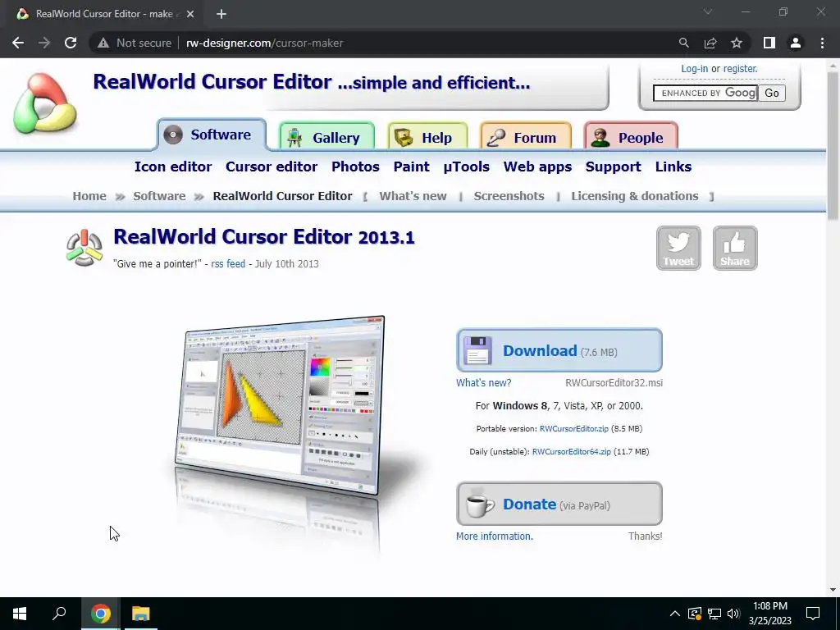Click the Software breadcrumb link
This screenshot has width=840, height=630.
coord(159,196)
